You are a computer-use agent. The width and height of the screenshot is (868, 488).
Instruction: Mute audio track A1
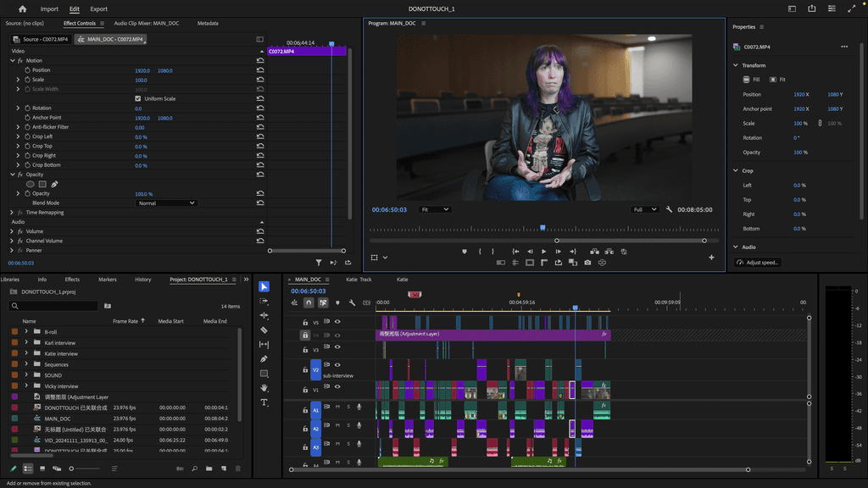[337, 407]
